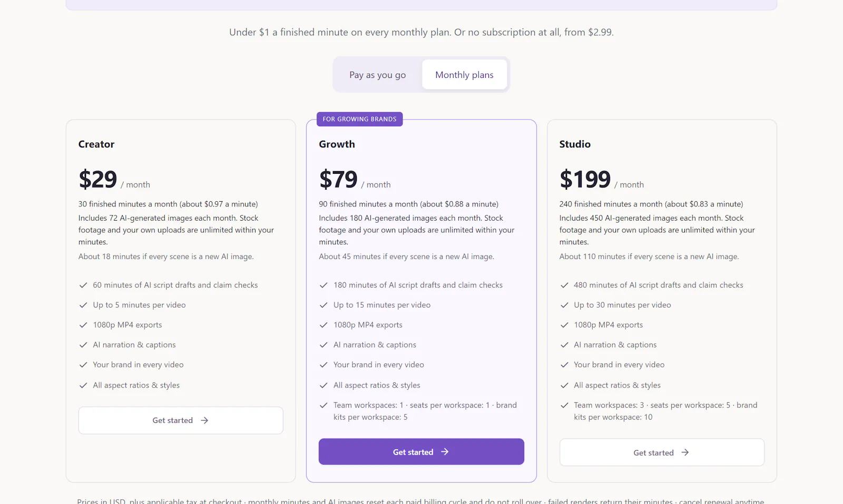Click the checkmark by Creator's AI narration & captions
The image size is (843, 504).
point(83,345)
